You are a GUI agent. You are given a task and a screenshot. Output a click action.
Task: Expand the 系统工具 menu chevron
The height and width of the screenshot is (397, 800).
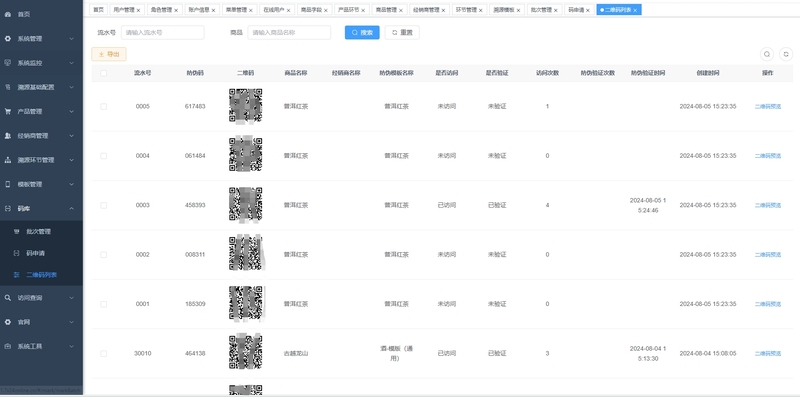point(71,346)
